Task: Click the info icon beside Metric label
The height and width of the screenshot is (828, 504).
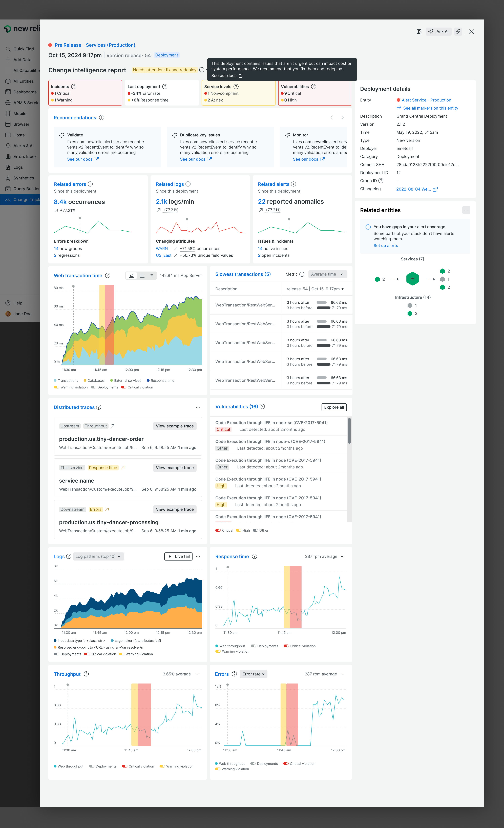Action: point(302,274)
